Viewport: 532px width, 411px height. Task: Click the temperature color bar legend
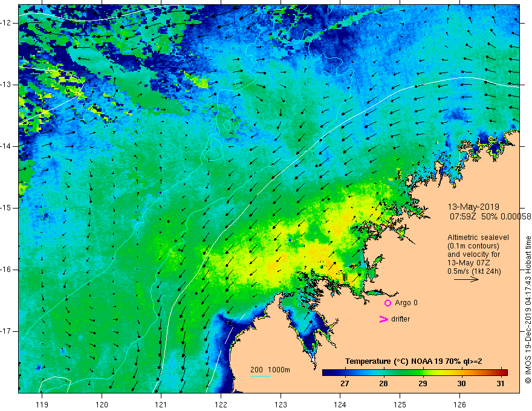click(x=415, y=373)
